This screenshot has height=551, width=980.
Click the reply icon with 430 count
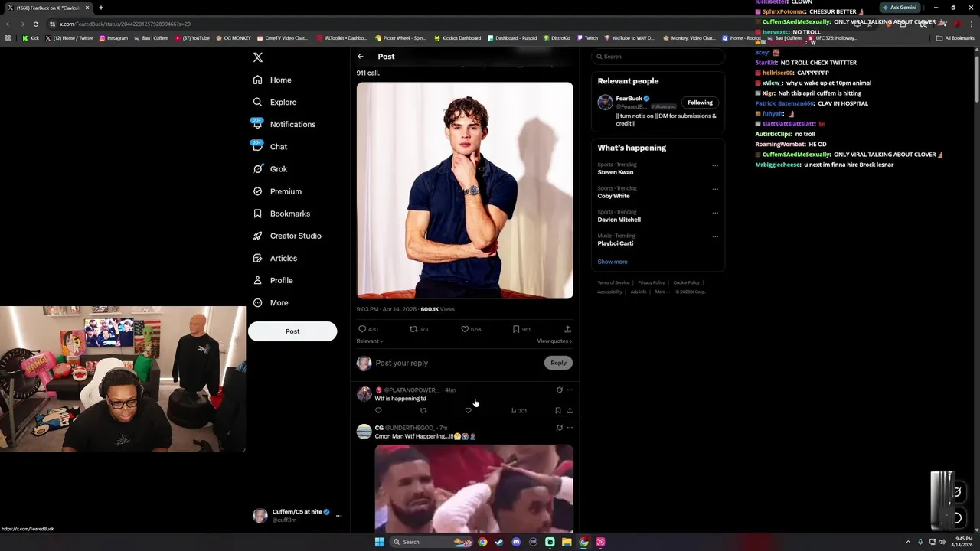[x=368, y=329]
